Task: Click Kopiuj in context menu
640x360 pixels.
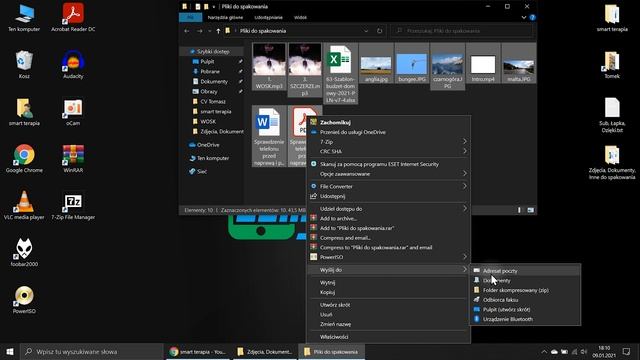Action: (x=388, y=292)
